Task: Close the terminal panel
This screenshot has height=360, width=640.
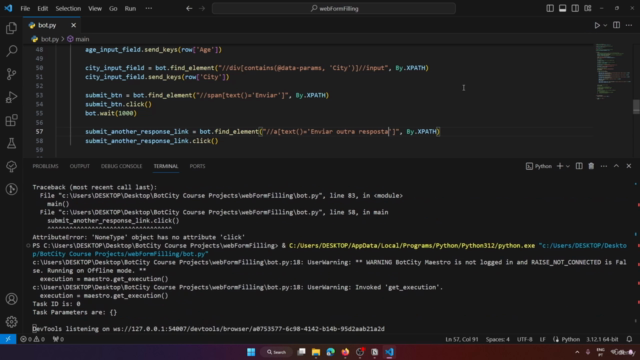Action: click(x=629, y=166)
